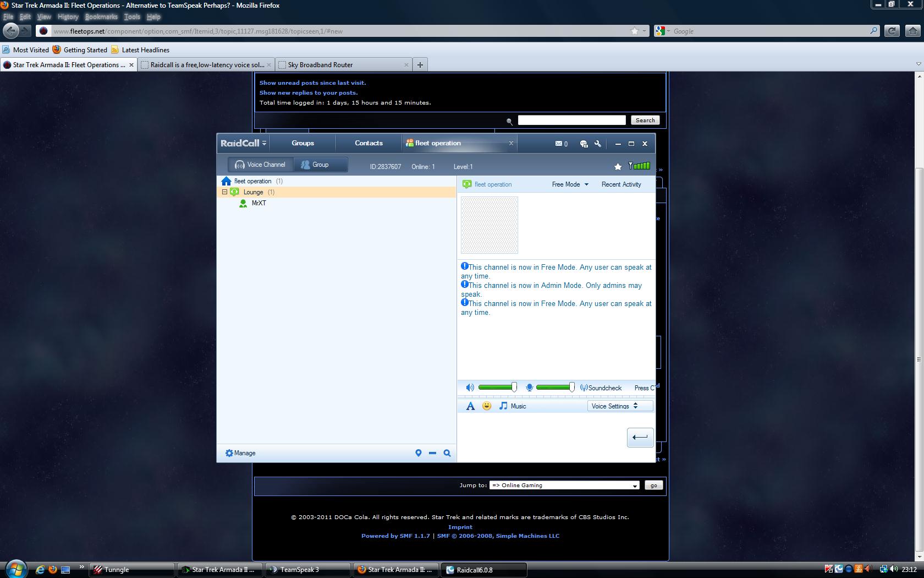Switch to the Contacts tab
Image resolution: width=924 pixels, height=578 pixels.
coord(369,143)
